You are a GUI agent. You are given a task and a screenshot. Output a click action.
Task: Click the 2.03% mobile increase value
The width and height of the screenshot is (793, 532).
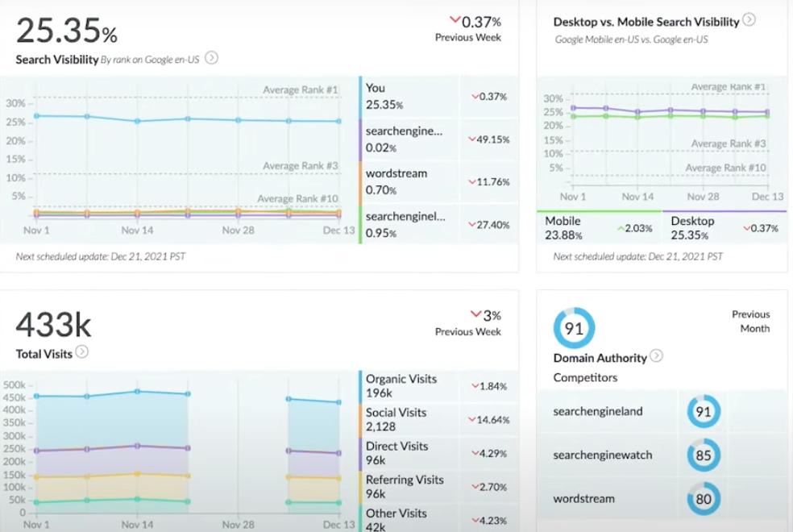click(635, 229)
